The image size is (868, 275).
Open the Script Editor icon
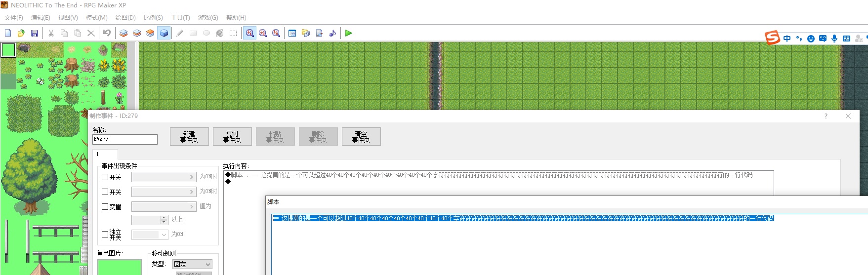coord(319,33)
